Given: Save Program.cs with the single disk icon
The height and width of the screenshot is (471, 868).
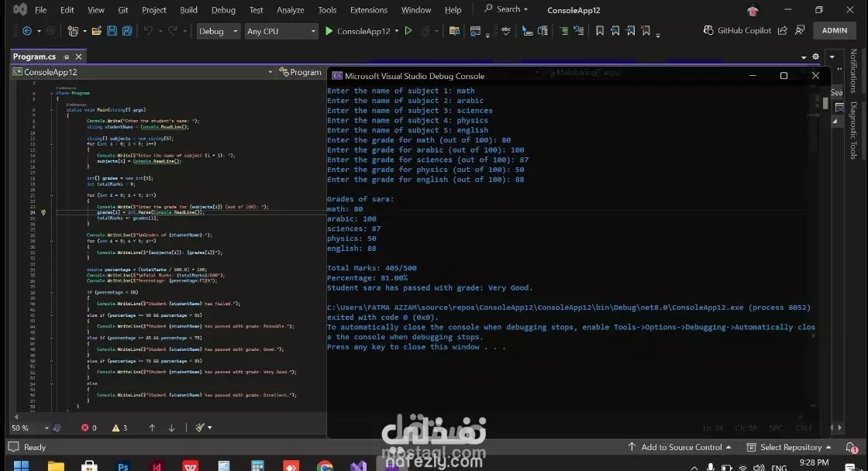Looking at the screenshot, I should pyautogui.click(x=112, y=31).
